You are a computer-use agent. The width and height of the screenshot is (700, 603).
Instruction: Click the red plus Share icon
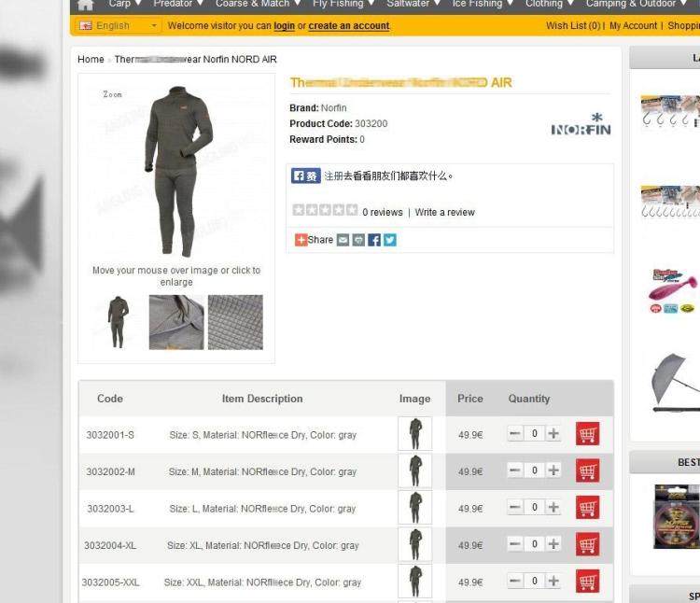click(x=301, y=240)
